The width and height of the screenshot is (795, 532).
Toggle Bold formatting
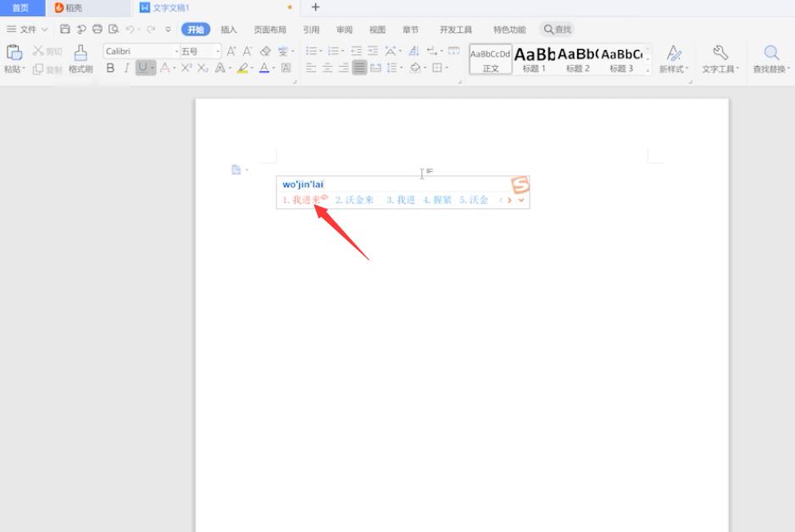pyautogui.click(x=110, y=68)
